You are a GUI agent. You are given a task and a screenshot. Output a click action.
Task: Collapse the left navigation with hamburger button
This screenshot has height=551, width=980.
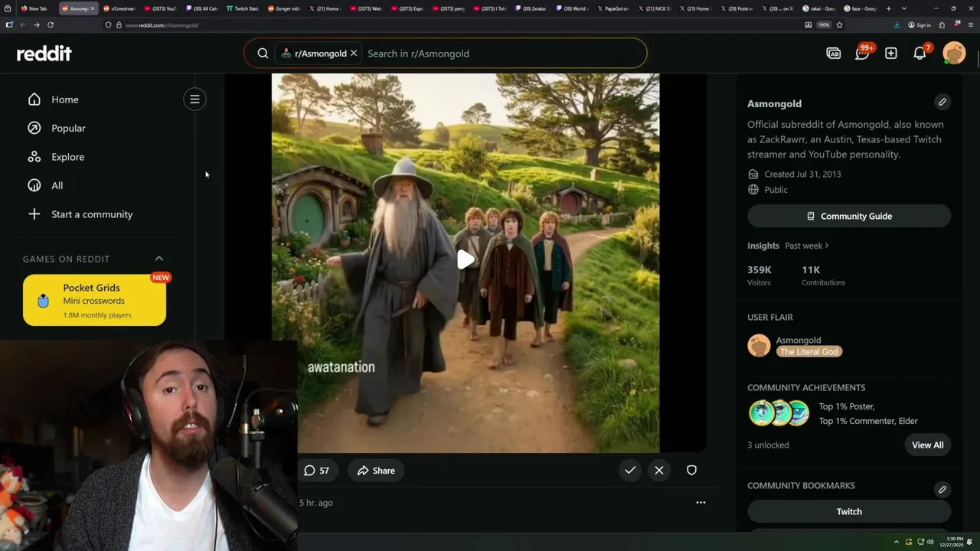(x=194, y=99)
